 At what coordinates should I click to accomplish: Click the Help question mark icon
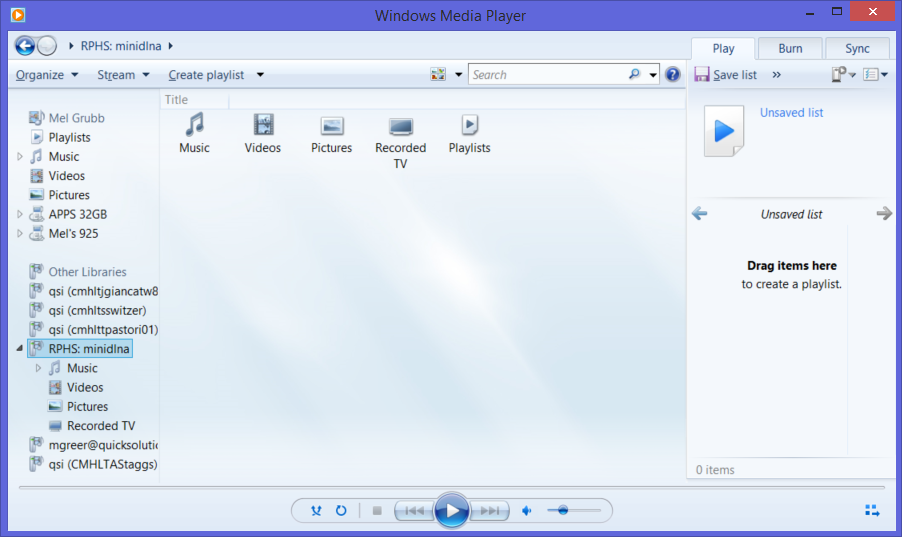pyautogui.click(x=673, y=75)
